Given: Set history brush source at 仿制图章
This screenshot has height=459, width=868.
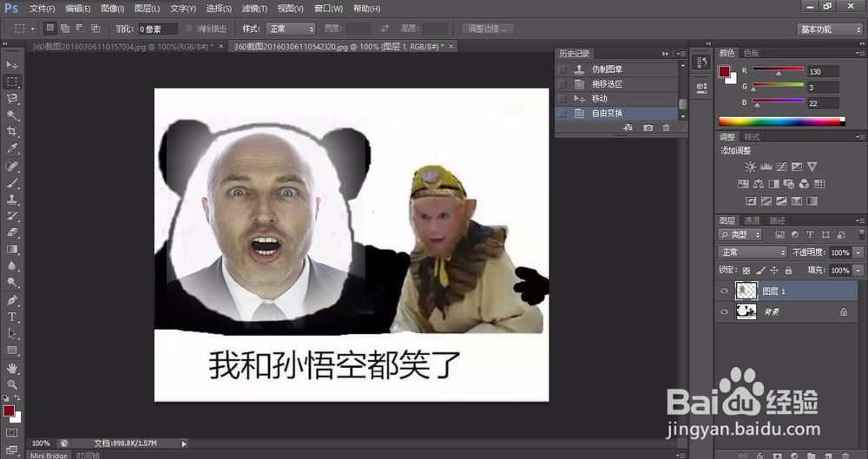Looking at the screenshot, I should tap(562, 69).
